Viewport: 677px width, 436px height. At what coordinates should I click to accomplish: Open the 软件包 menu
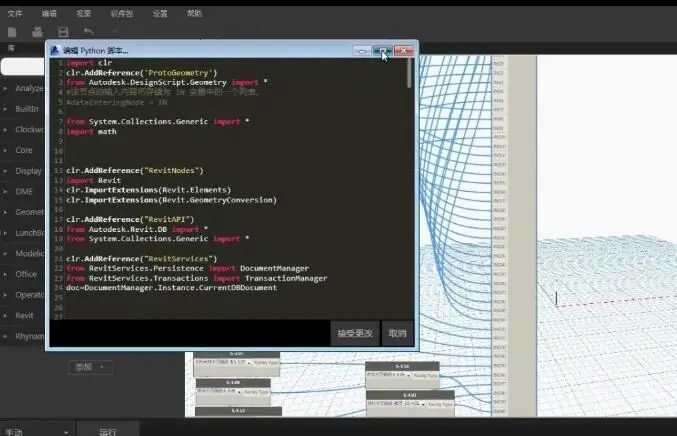(122, 14)
